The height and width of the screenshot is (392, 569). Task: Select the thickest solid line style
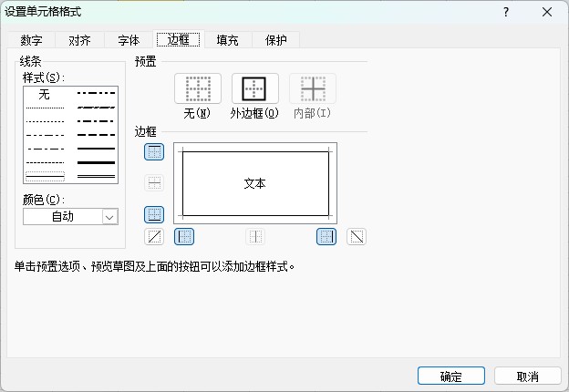(96, 162)
